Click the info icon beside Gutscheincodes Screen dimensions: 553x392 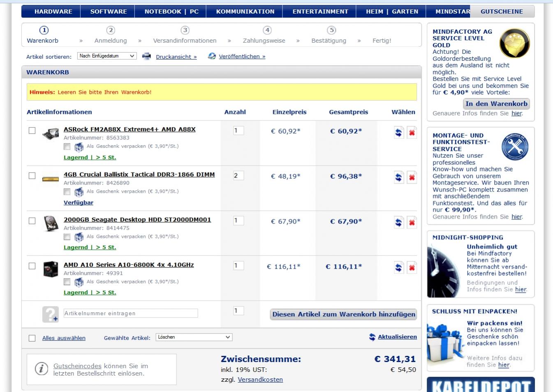[x=41, y=369]
